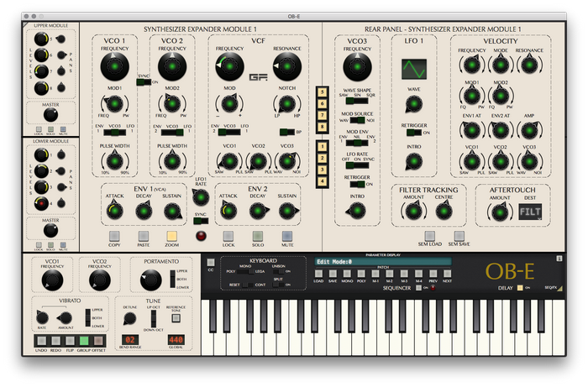Toggle the LFO rate SYNC switch

pos(201,221)
